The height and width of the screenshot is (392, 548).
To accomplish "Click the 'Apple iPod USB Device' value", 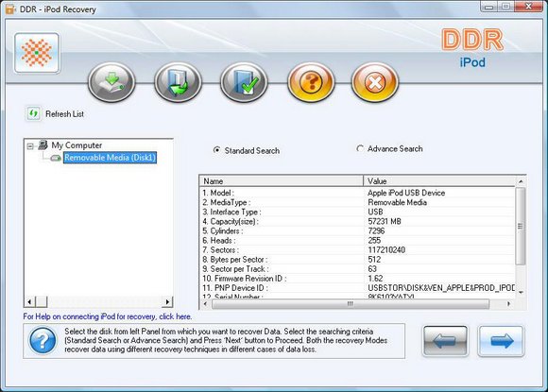I will (406, 193).
